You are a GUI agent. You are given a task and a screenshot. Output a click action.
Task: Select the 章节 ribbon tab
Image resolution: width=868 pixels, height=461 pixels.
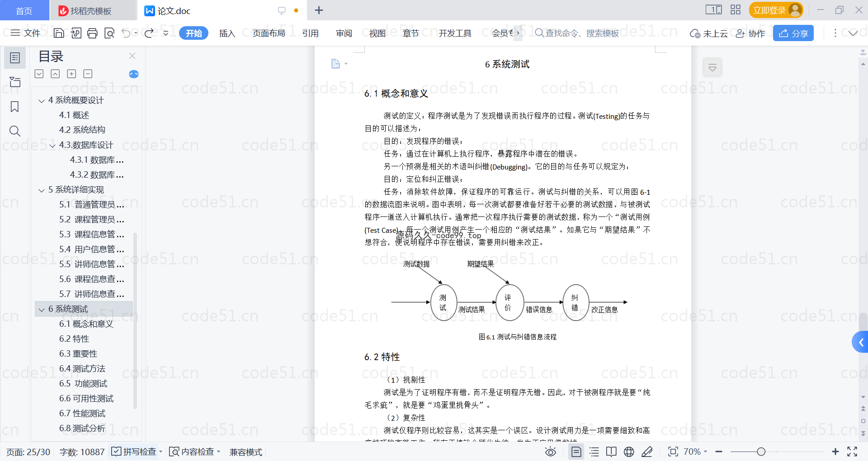(x=411, y=33)
